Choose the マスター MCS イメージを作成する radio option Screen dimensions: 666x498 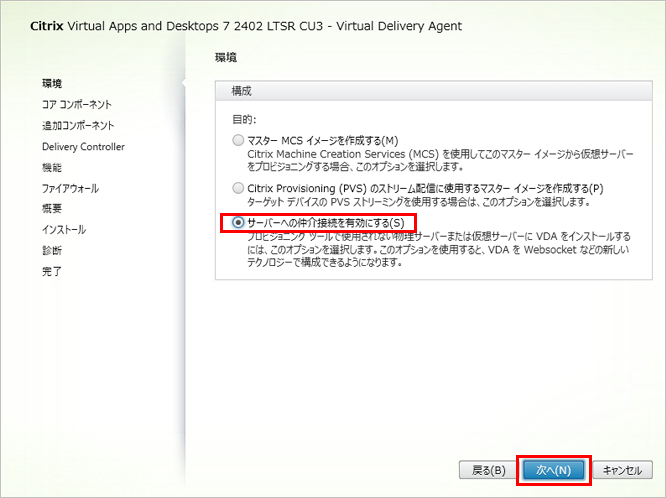click(x=237, y=141)
